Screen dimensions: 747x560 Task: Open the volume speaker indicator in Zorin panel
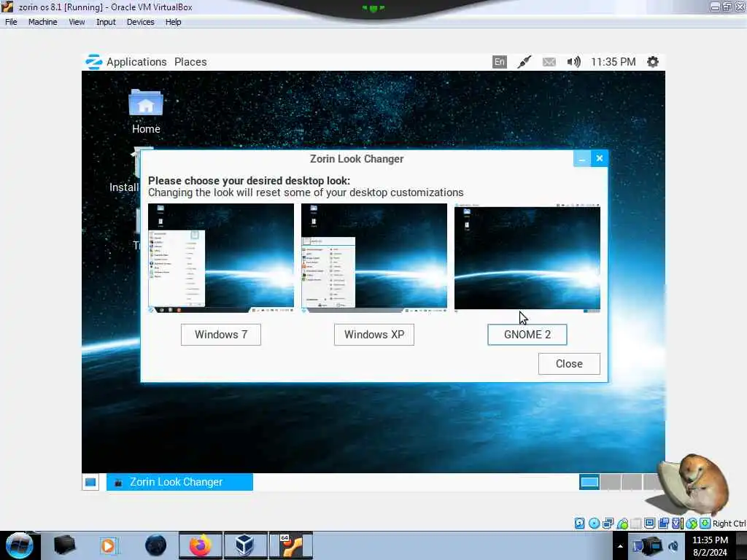(x=573, y=62)
